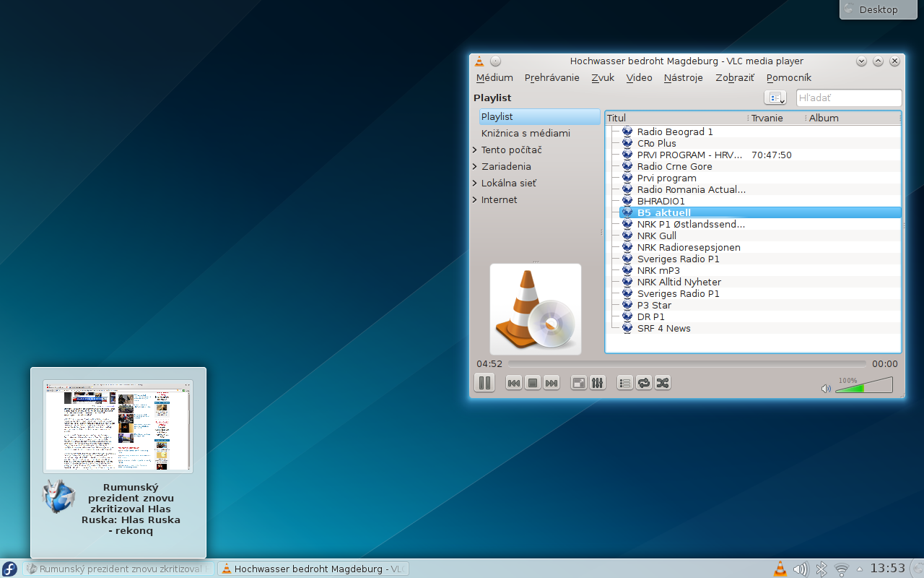Image resolution: width=924 pixels, height=578 pixels.
Task: Expand the Zariadenia node
Action: click(475, 166)
